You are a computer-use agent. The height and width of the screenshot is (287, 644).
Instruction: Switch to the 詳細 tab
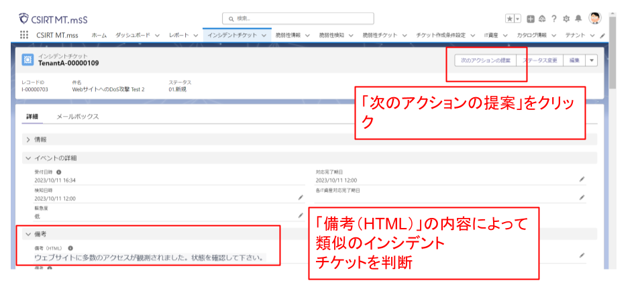(32, 117)
